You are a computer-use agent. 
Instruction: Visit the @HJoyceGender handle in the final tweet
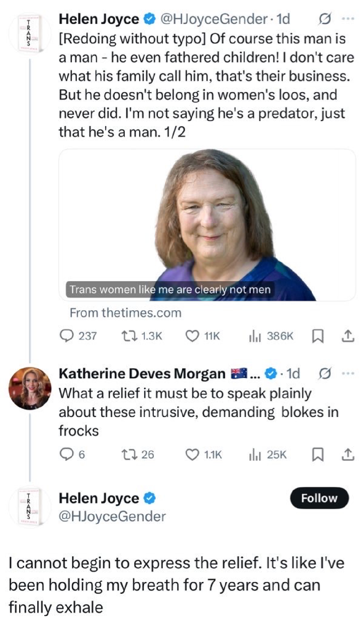[112, 516]
